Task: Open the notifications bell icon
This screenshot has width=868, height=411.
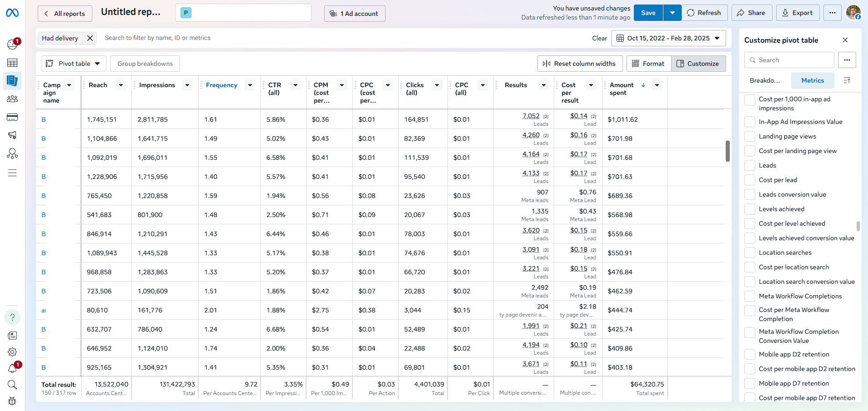Action: point(12,368)
